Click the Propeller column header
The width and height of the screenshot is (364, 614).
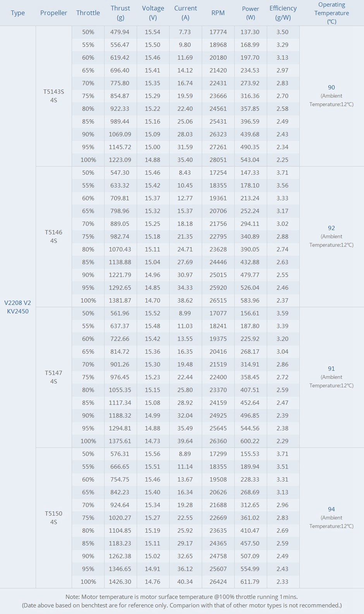pos(53,13)
